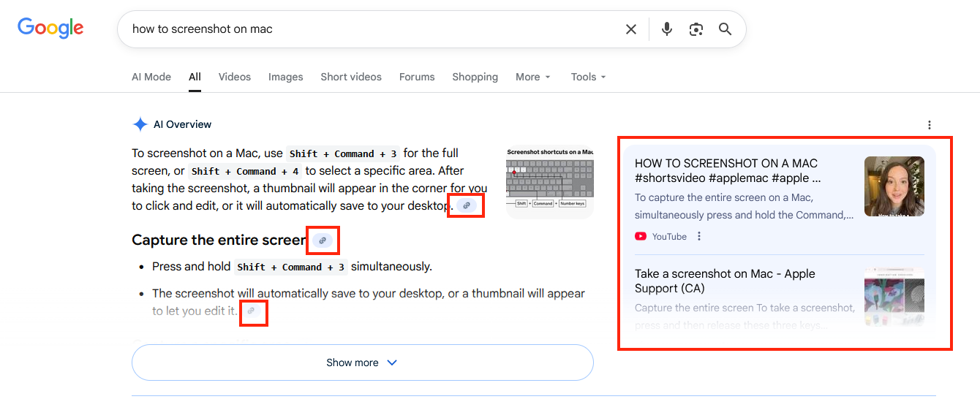
Task: Open three-dot menu next to YouTube source
Action: point(699,236)
